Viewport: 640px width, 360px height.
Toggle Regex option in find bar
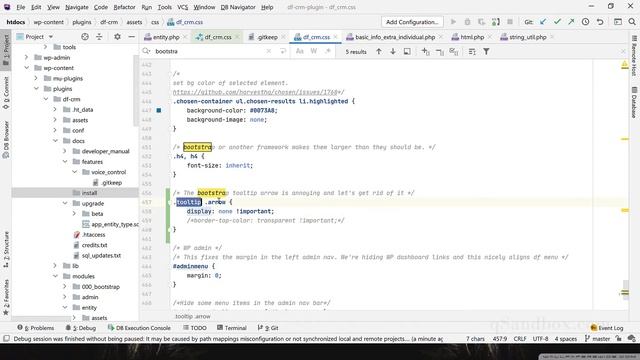coord(328,51)
